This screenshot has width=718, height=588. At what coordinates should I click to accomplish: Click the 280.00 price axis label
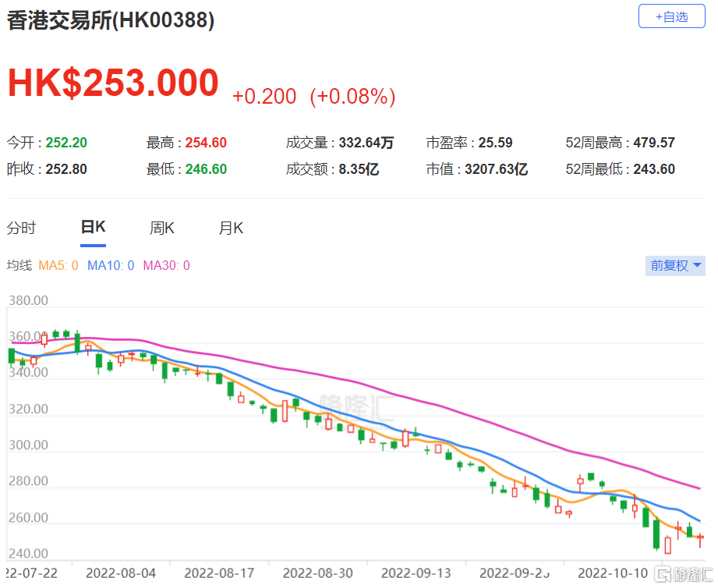pyautogui.click(x=28, y=481)
